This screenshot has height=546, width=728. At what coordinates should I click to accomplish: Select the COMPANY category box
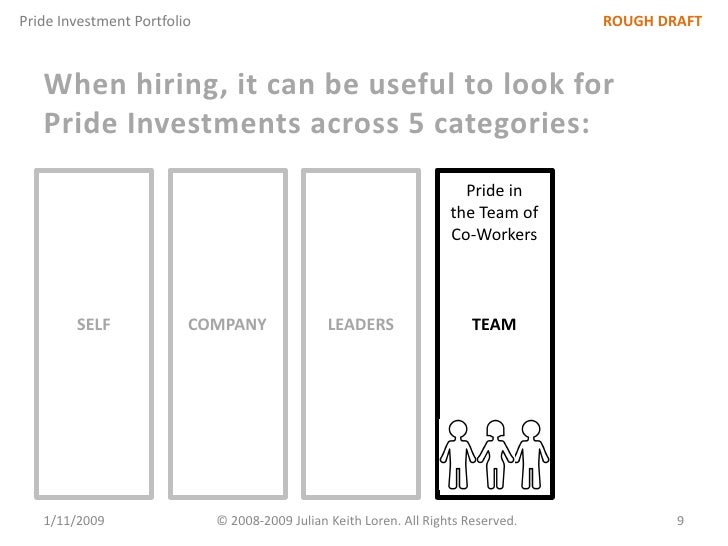click(x=228, y=334)
